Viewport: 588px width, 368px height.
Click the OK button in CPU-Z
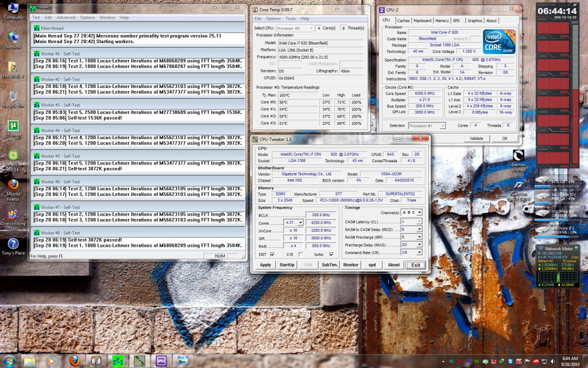(505, 139)
